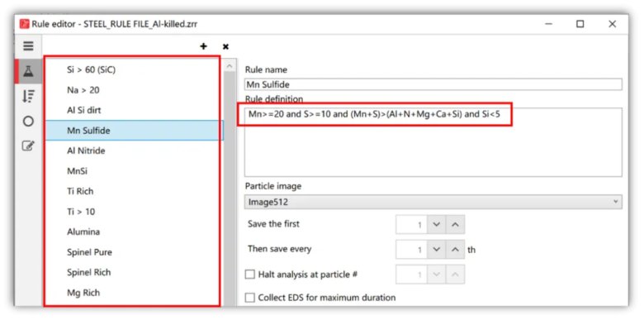The height and width of the screenshot is (320, 644).
Task: Add a new rule with plus icon
Action: 203,46
